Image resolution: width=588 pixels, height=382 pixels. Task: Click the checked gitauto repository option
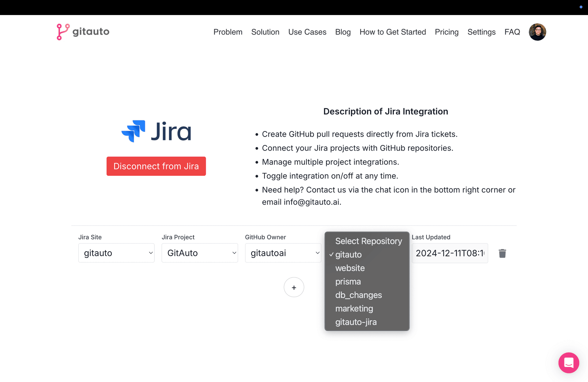click(348, 255)
